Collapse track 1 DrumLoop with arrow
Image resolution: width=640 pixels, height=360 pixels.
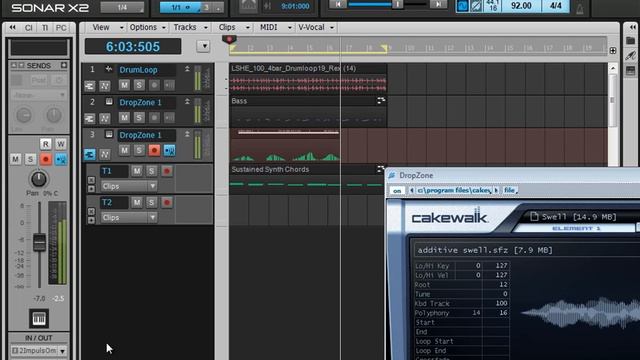[x=187, y=69]
